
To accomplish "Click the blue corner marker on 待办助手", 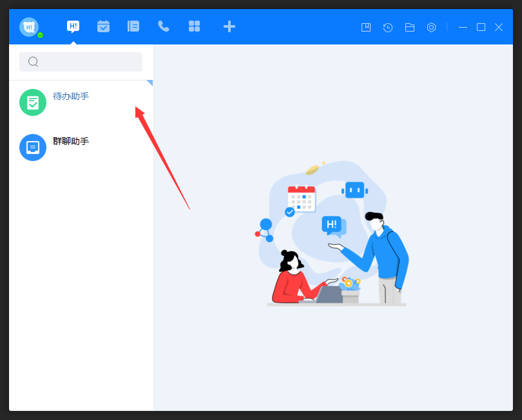I will pos(150,82).
